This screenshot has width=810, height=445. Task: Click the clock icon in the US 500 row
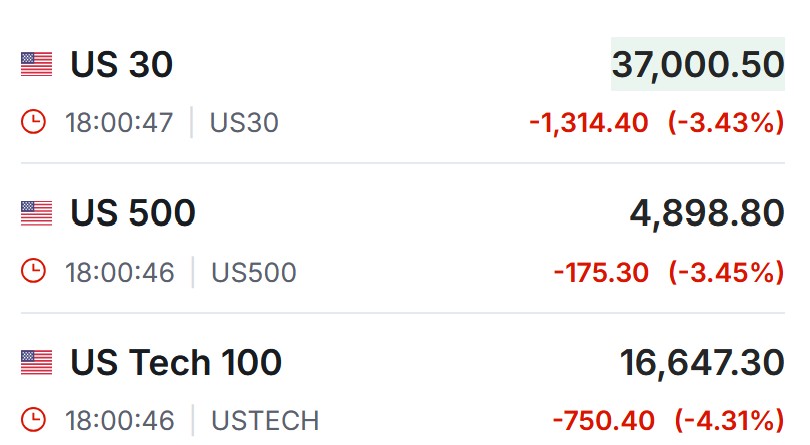click(x=34, y=271)
